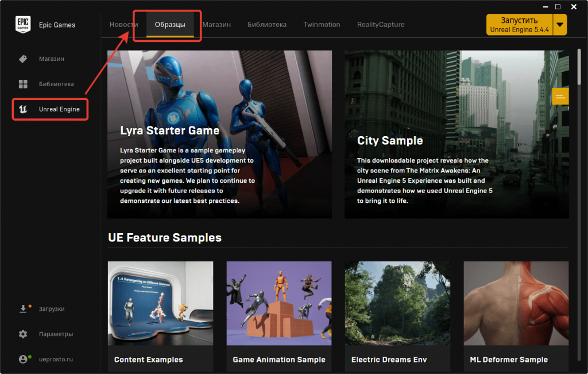Click the Epic Games logo icon
Image resolution: width=588 pixels, height=374 pixels.
pos(23,25)
